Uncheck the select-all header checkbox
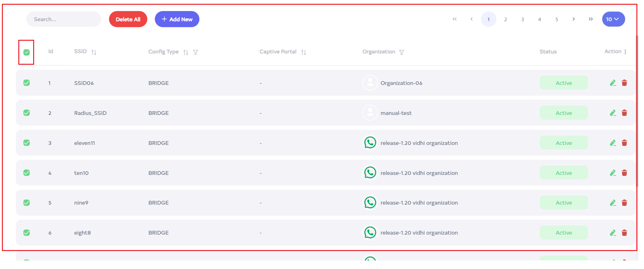Image resolution: width=644 pixels, height=269 pixels. click(x=27, y=52)
